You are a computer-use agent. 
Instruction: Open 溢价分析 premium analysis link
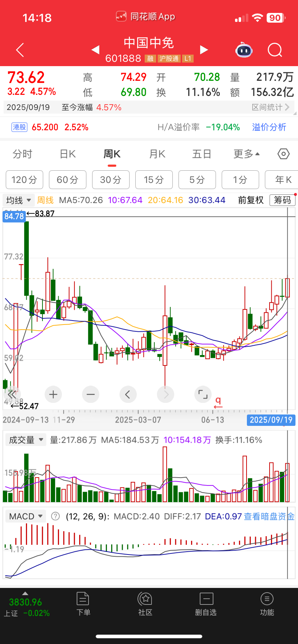click(x=269, y=127)
